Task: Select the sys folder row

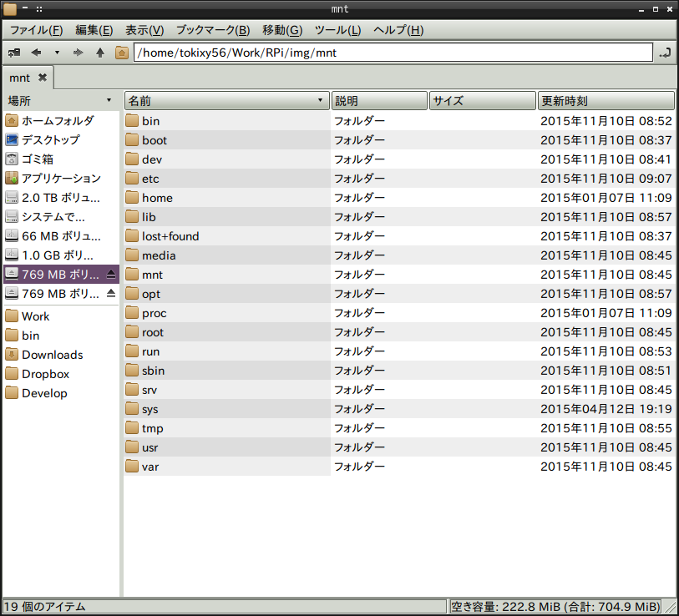Action: point(399,409)
